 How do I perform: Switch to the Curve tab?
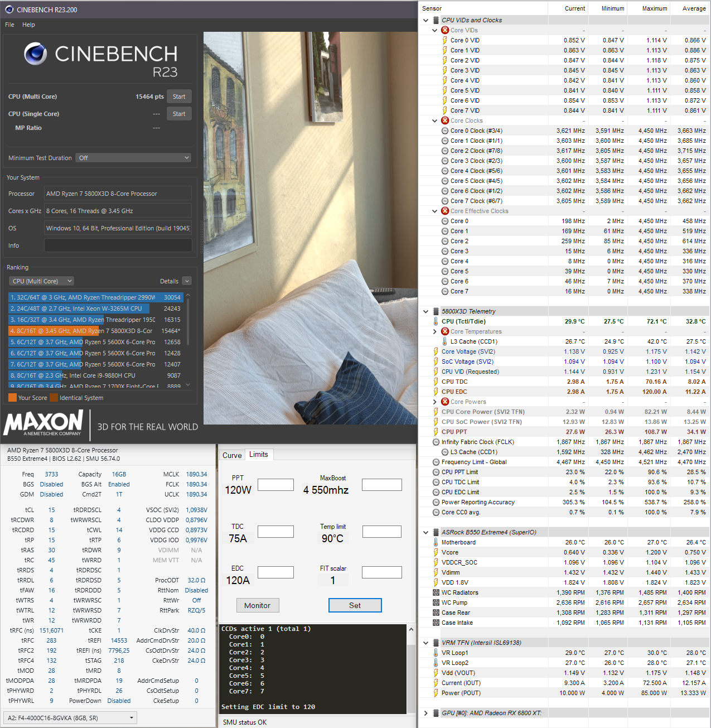(232, 455)
